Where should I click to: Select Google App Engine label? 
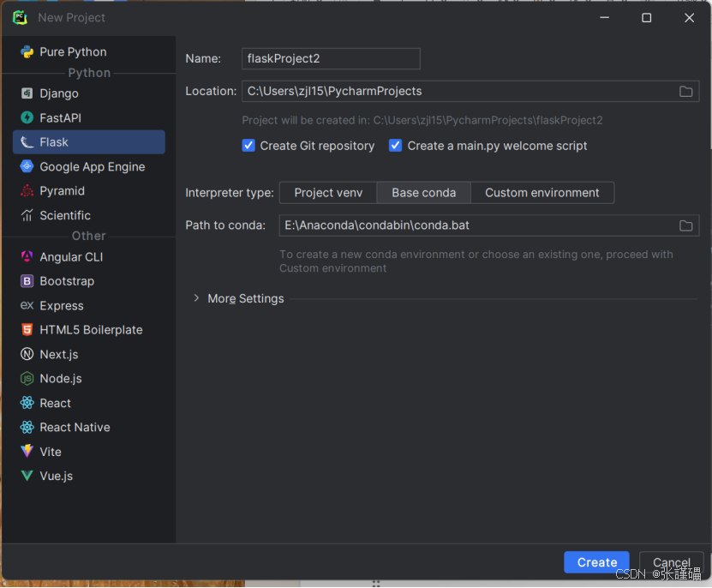(93, 167)
